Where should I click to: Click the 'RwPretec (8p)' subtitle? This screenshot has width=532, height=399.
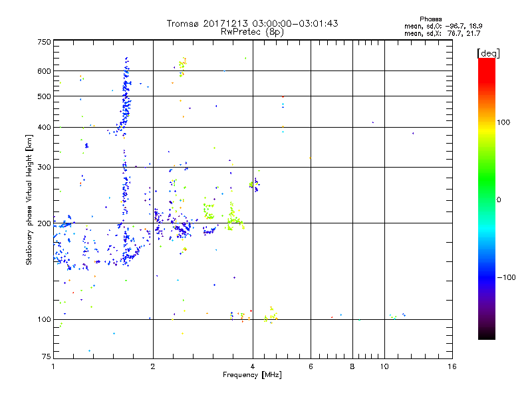(x=252, y=32)
